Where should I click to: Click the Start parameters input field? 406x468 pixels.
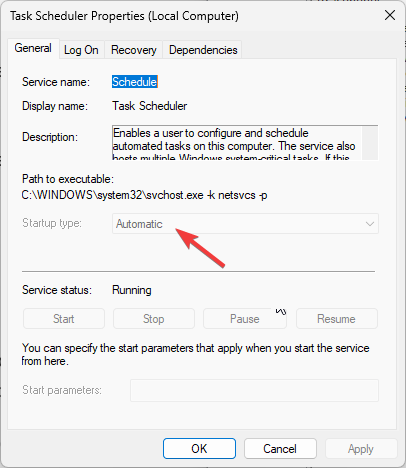[254, 390]
